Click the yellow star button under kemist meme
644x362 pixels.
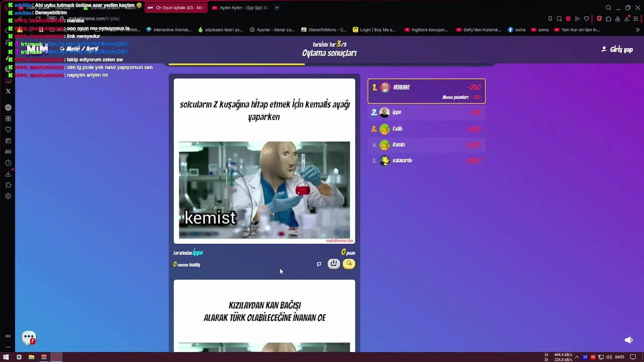(349, 263)
